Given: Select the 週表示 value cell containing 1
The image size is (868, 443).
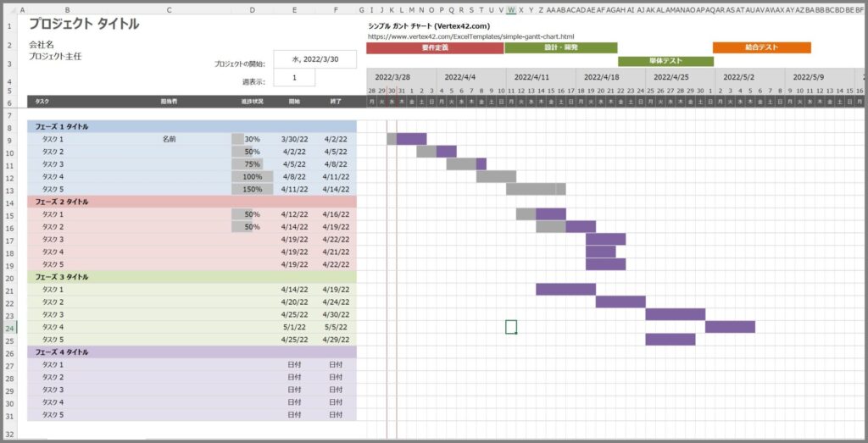Looking at the screenshot, I should point(294,78).
